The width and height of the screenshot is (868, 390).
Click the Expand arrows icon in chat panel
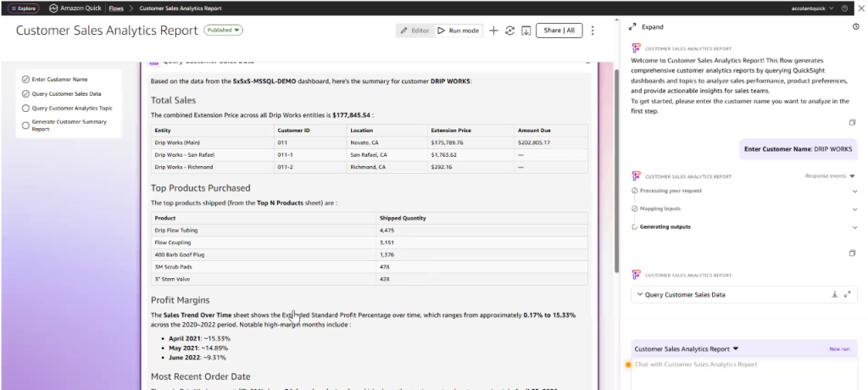(632, 26)
